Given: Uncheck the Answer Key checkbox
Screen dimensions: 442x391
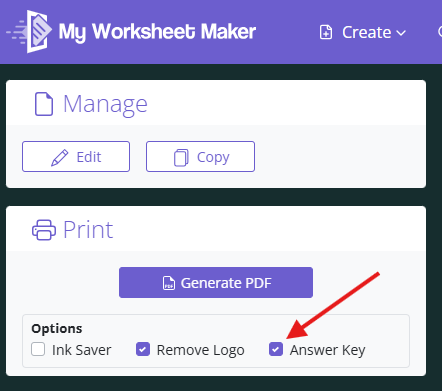Looking at the screenshot, I should pyautogui.click(x=276, y=349).
